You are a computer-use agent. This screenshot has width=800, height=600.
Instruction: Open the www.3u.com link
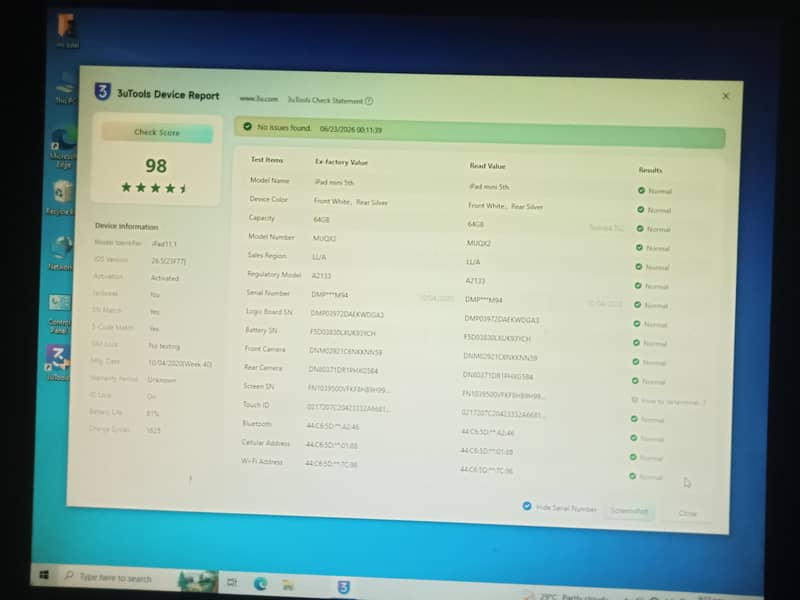coord(259,99)
